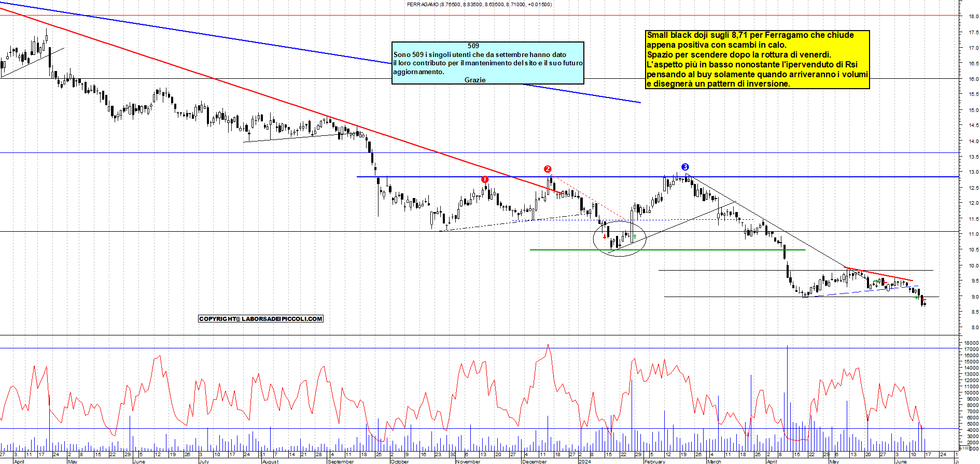
Task: Click the '509' heading in the cyan box
Action: tap(473, 46)
